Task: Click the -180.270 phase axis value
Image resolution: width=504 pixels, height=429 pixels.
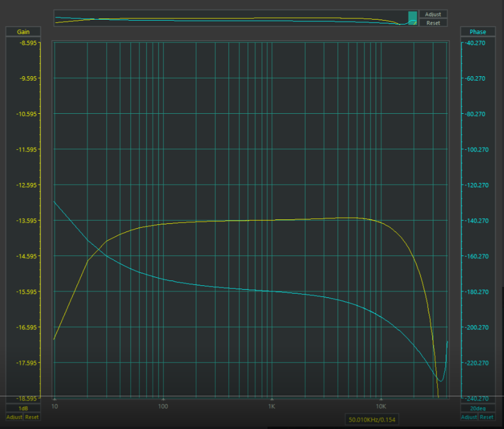Action: tap(476, 292)
